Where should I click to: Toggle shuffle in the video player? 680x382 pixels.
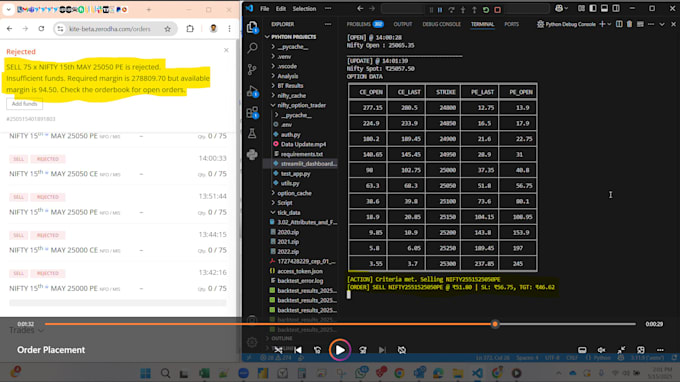pyautogui.click(x=278, y=350)
